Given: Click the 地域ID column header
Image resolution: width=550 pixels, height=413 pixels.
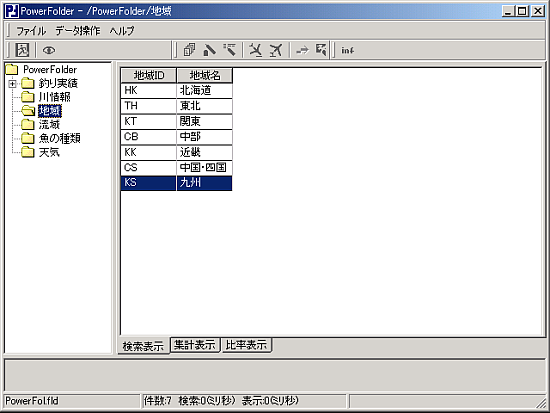Looking at the screenshot, I should click(149, 75).
